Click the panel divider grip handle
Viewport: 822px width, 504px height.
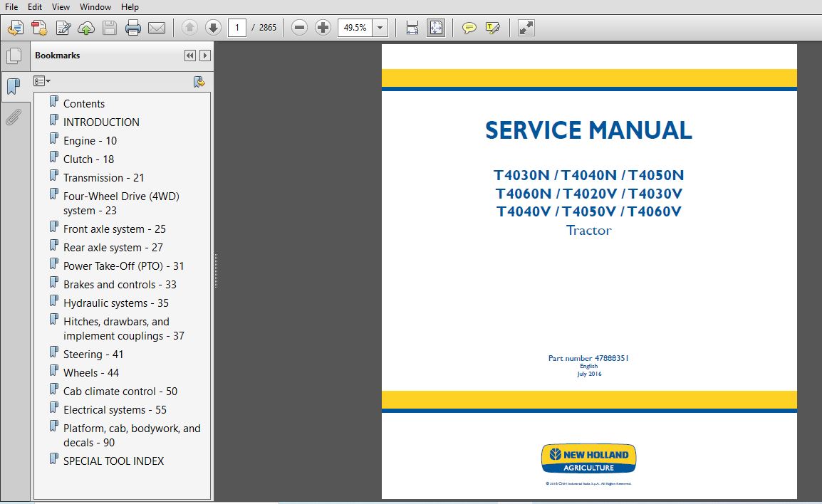[216, 271]
